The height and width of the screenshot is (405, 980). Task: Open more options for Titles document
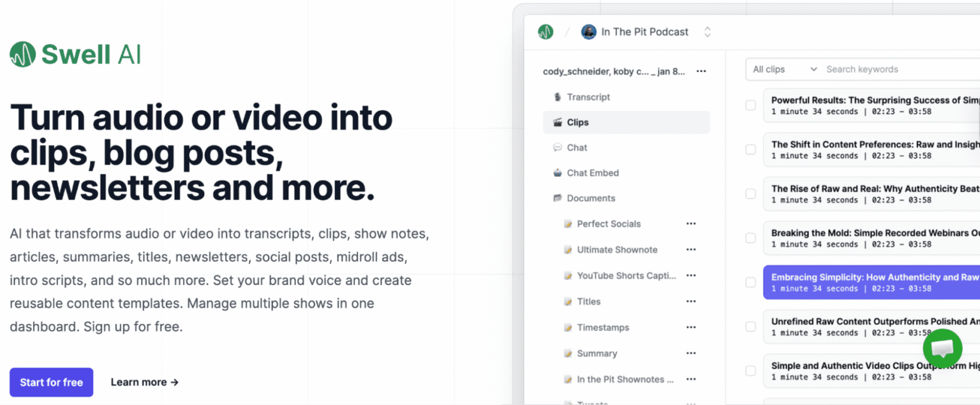pyautogui.click(x=691, y=302)
